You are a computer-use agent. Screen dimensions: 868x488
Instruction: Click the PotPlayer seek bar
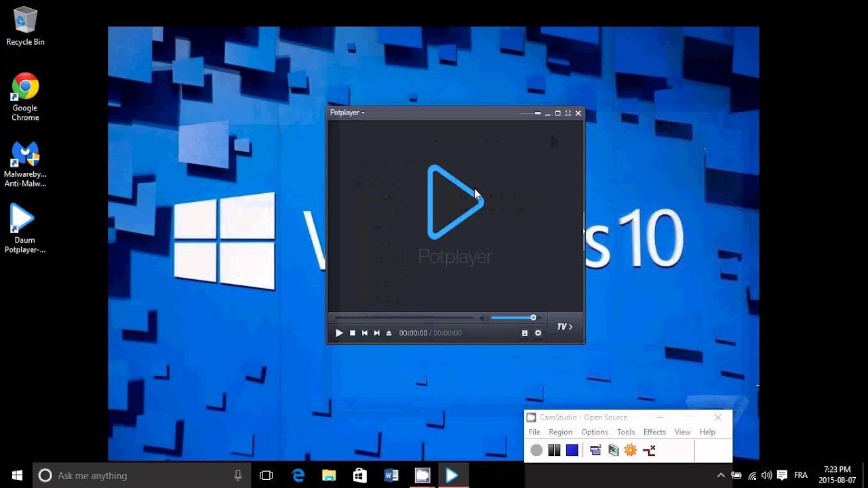pos(404,318)
